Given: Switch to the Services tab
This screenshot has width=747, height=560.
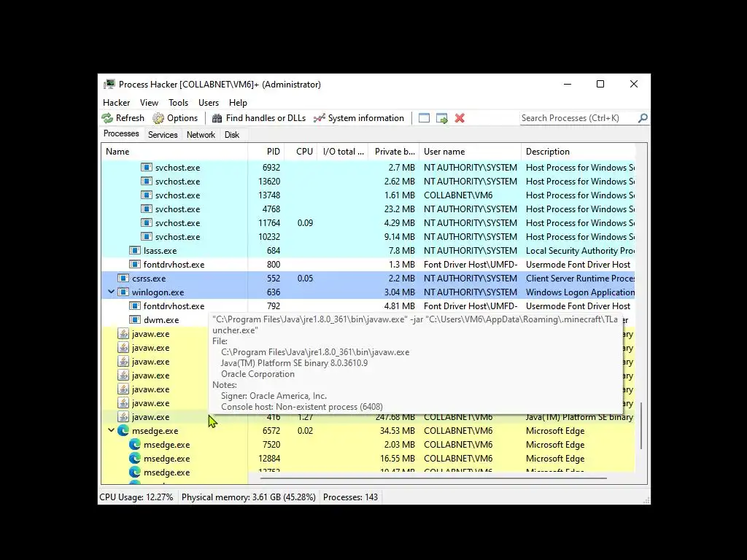Looking at the screenshot, I should (x=163, y=135).
